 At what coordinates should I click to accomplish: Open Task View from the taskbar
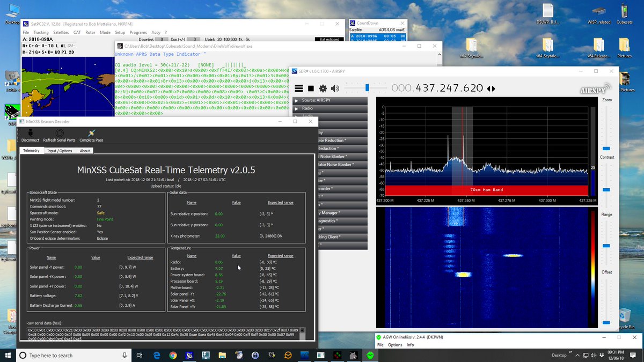point(139,355)
